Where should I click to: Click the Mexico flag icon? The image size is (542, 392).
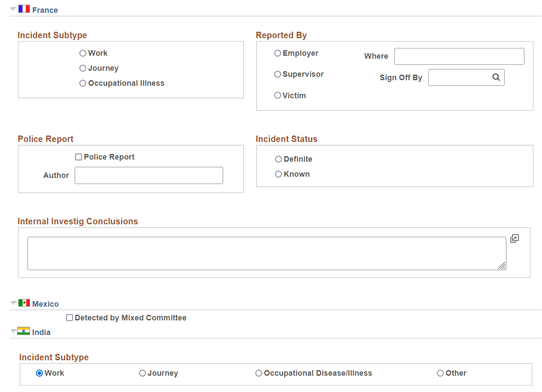point(24,303)
